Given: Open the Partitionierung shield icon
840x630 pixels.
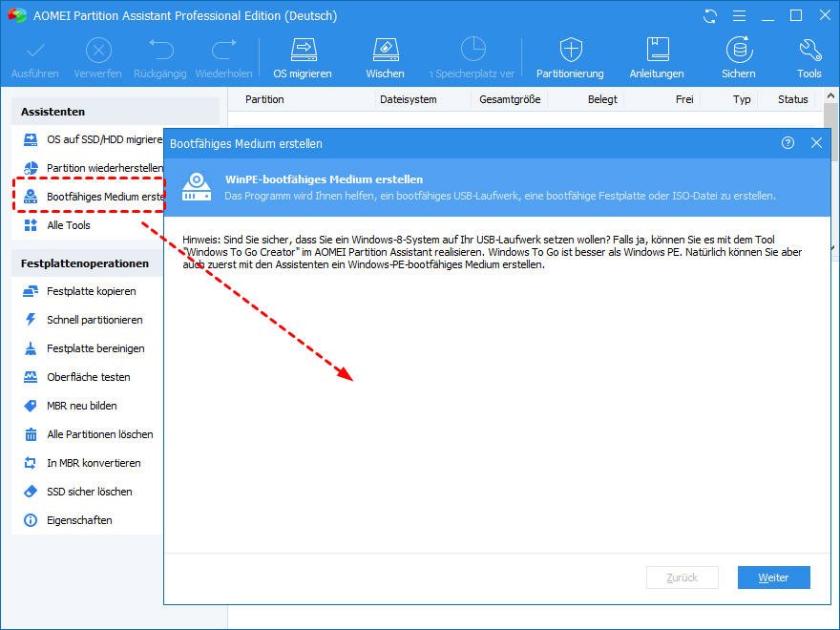Looking at the screenshot, I should (x=571, y=50).
